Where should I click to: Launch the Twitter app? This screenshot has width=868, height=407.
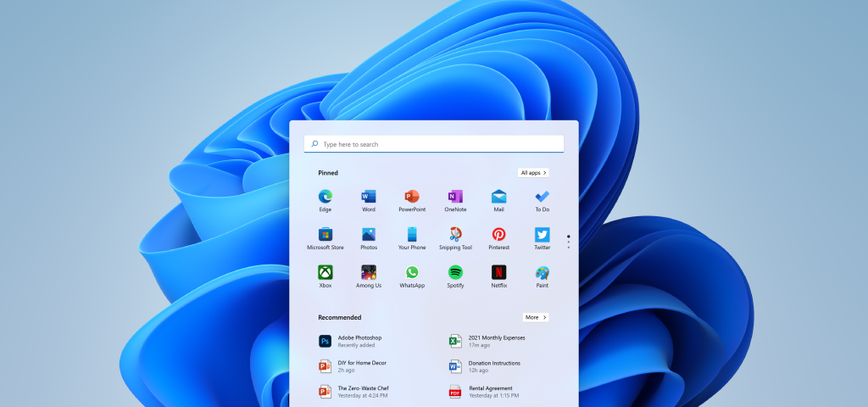[542, 238]
